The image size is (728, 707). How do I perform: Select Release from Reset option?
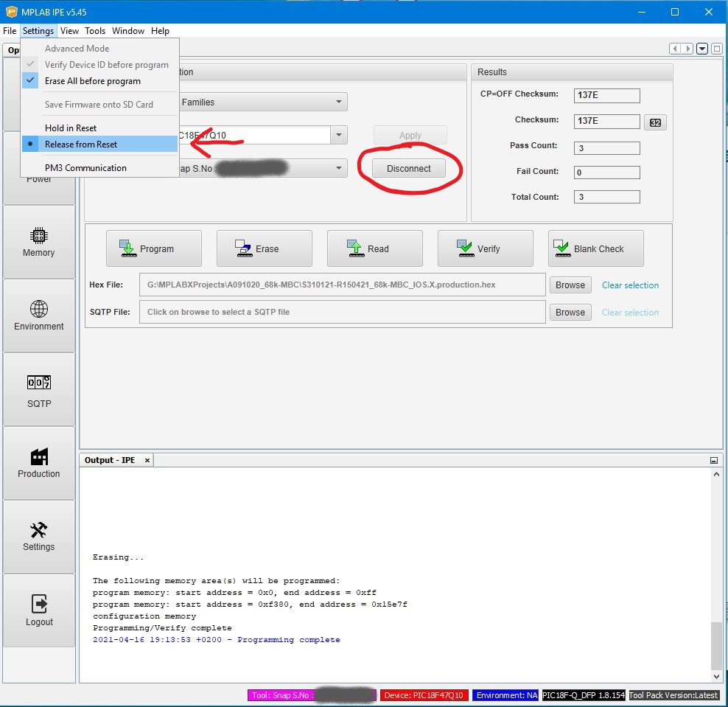click(x=99, y=144)
